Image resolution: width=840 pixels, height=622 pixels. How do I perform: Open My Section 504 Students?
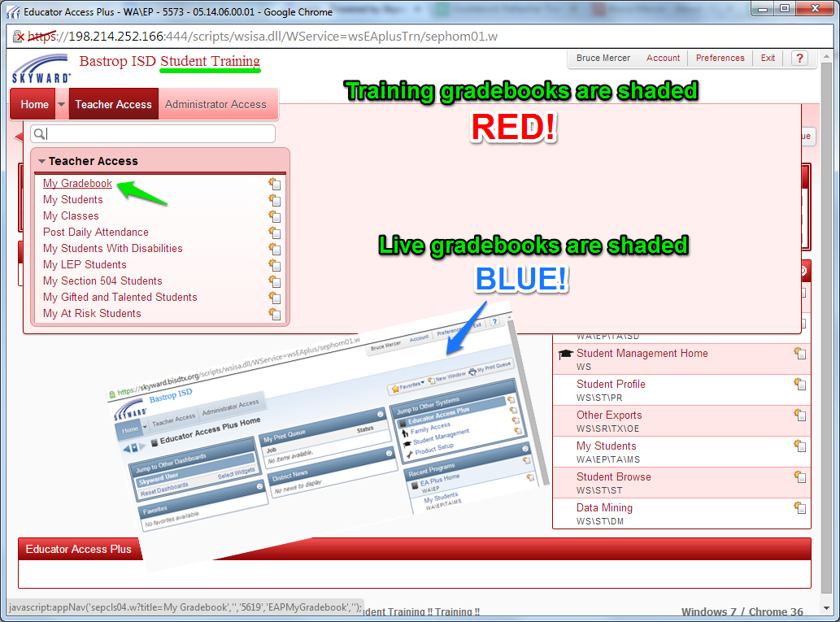coord(102,281)
